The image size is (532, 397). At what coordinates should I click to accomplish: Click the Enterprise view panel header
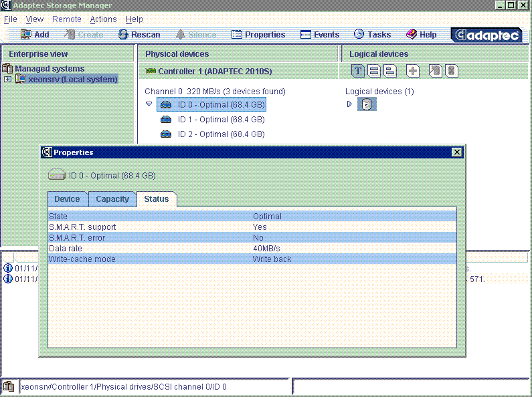68,54
